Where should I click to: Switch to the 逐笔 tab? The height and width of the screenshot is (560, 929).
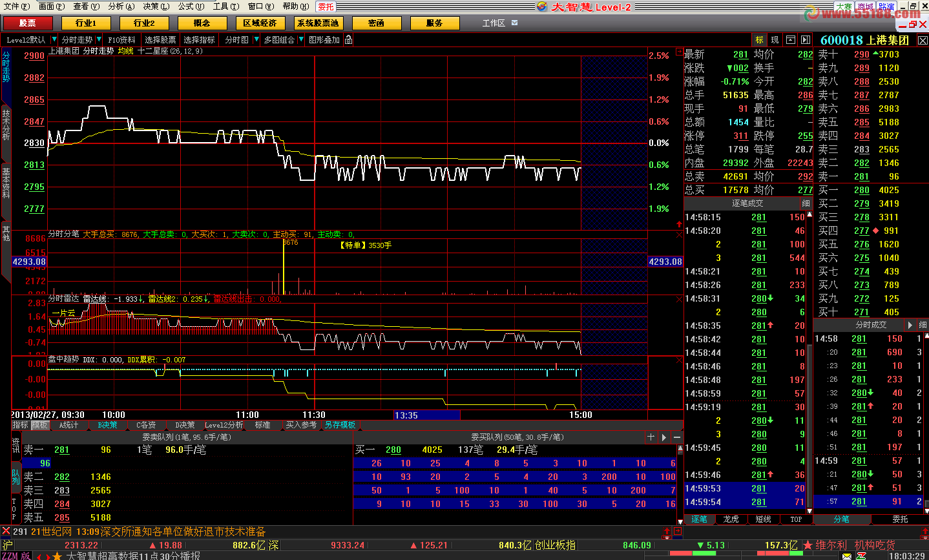[699, 519]
